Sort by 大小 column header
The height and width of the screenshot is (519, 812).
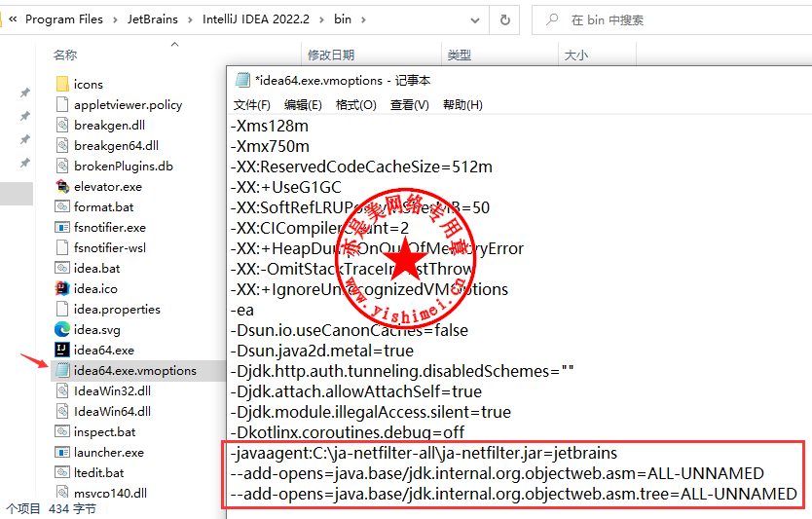(575, 55)
